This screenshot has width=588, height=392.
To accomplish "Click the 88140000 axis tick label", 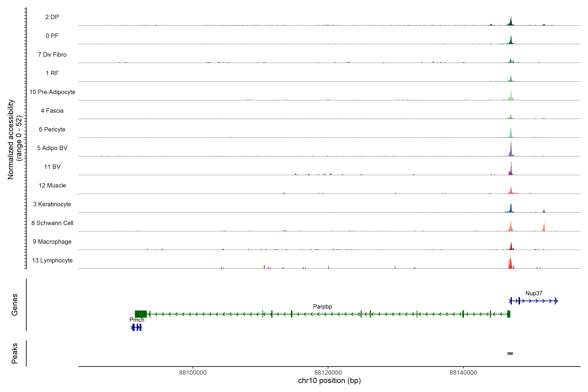I will tap(463, 373).
